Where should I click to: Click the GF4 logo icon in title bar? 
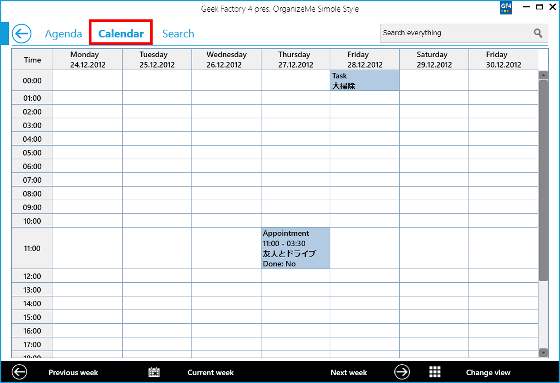[x=506, y=8]
